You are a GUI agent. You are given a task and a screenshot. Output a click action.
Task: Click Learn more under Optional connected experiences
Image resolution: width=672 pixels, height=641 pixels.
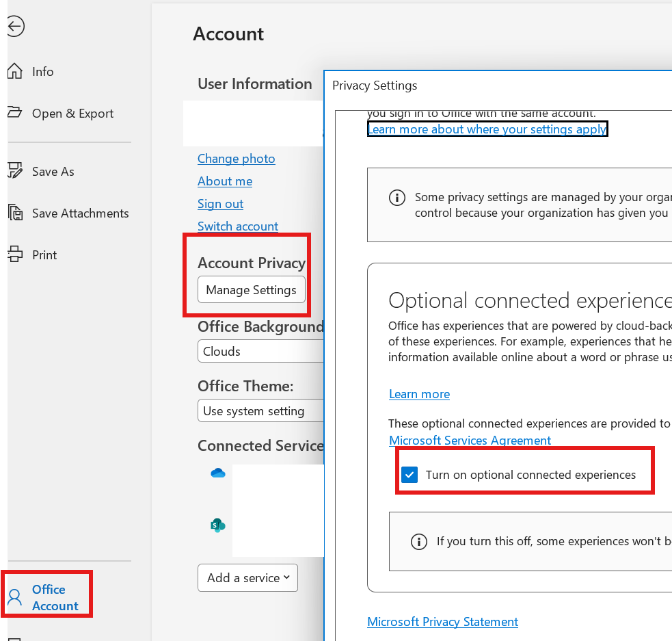[419, 394]
